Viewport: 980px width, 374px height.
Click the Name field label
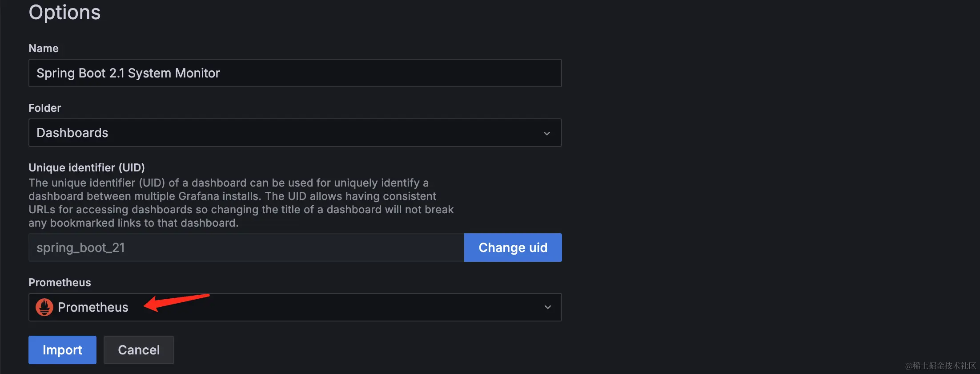pyautogui.click(x=44, y=48)
